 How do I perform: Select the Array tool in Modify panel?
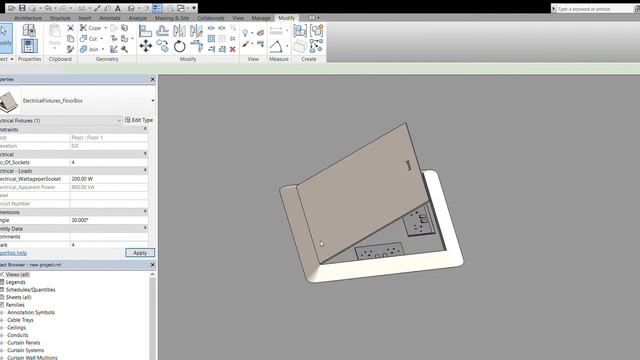pos(211,39)
